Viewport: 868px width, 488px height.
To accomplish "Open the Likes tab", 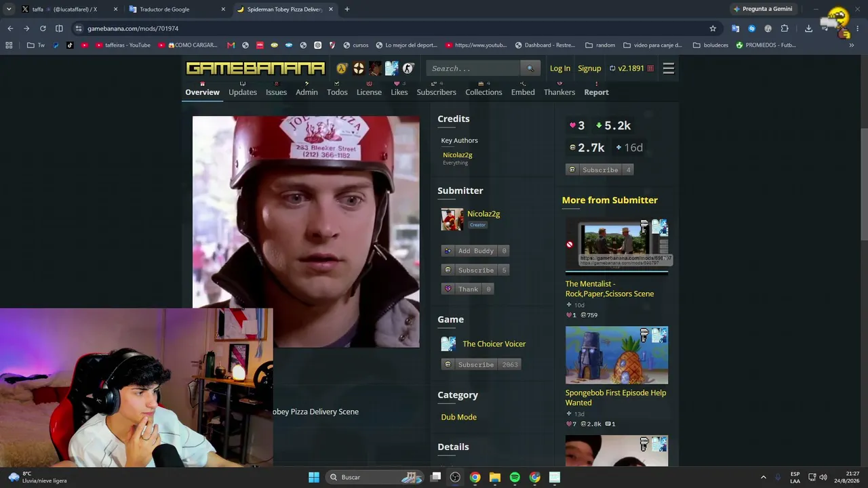I will coord(399,92).
